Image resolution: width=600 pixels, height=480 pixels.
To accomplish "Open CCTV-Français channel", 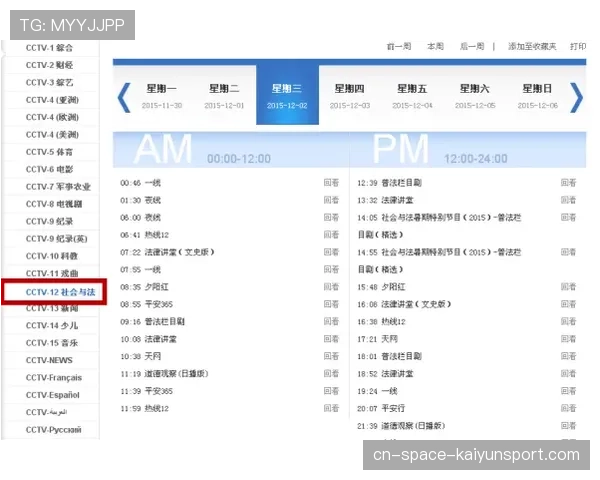I will (x=54, y=377).
